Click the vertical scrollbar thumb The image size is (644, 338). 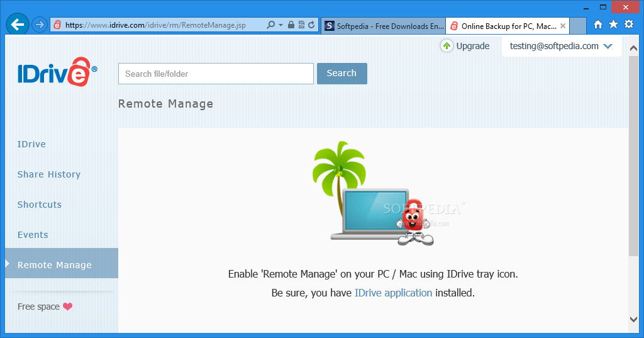pyautogui.click(x=633, y=156)
